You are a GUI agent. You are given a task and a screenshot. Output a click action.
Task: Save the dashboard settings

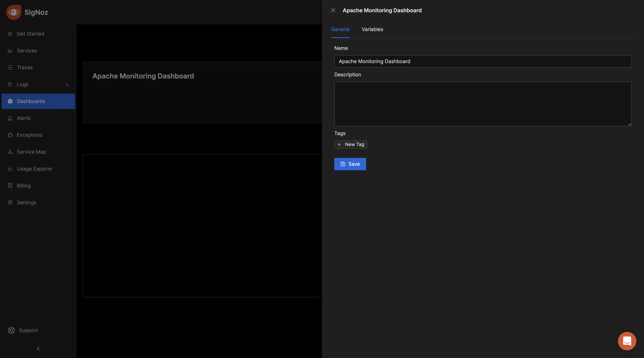click(350, 164)
